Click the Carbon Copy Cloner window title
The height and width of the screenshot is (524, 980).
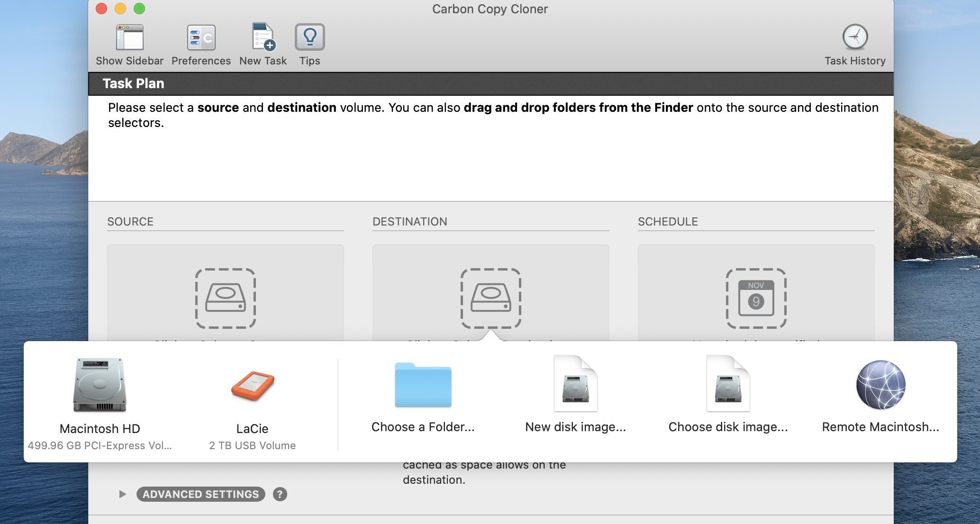pyautogui.click(x=490, y=9)
